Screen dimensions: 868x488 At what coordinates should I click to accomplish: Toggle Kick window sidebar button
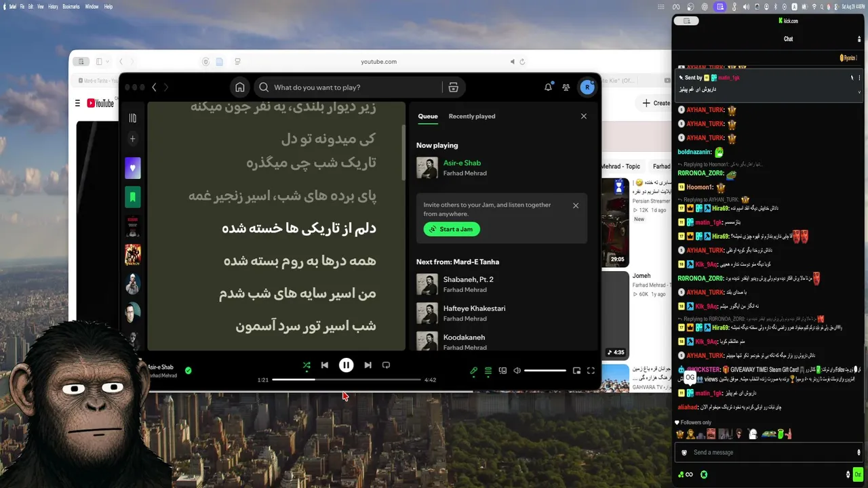pyautogui.click(x=686, y=21)
